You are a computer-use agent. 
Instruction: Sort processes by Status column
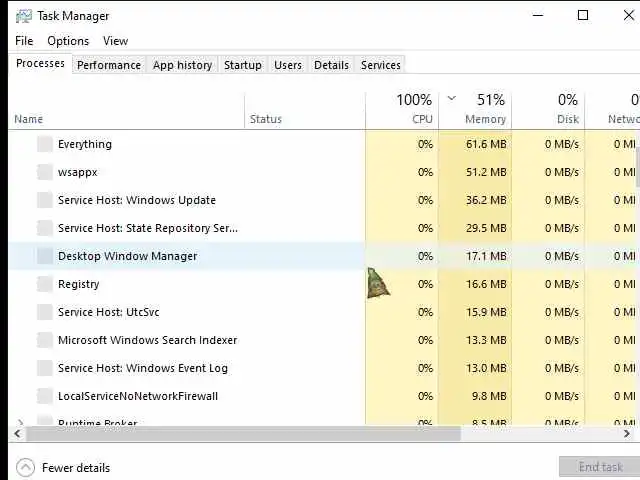[305, 110]
